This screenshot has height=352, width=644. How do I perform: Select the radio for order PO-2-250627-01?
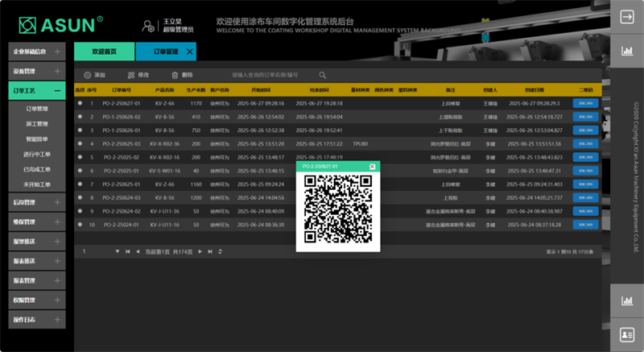(x=80, y=103)
